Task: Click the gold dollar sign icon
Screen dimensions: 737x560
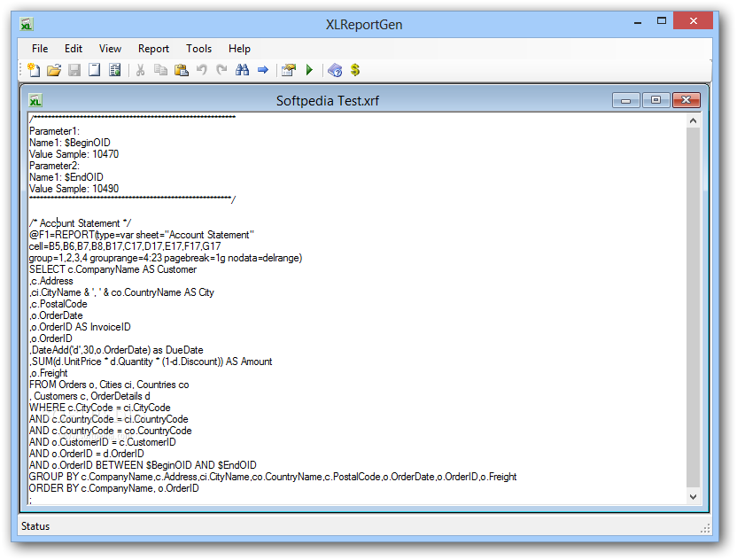Action: coord(355,70)
